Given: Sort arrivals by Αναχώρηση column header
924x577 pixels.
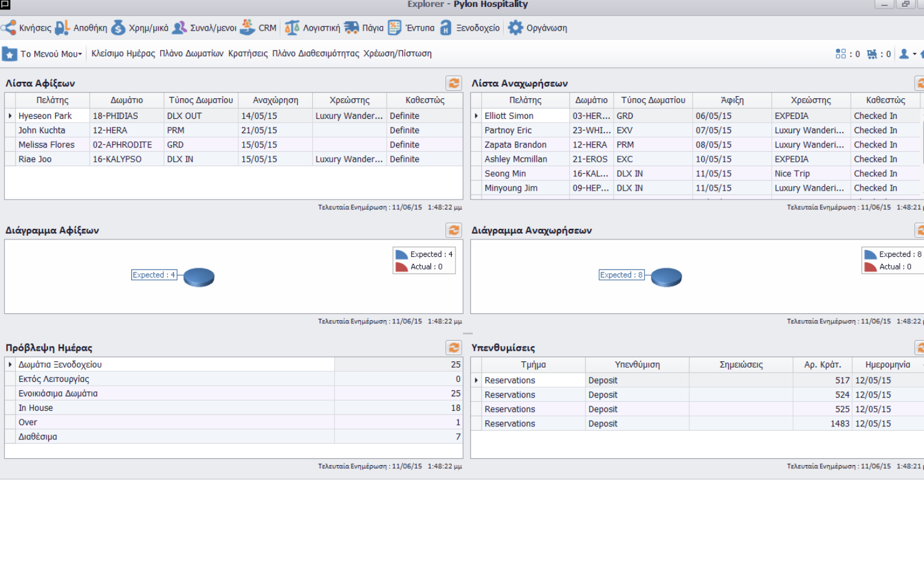Looking at the screenshot, I should tap(275, 100).
